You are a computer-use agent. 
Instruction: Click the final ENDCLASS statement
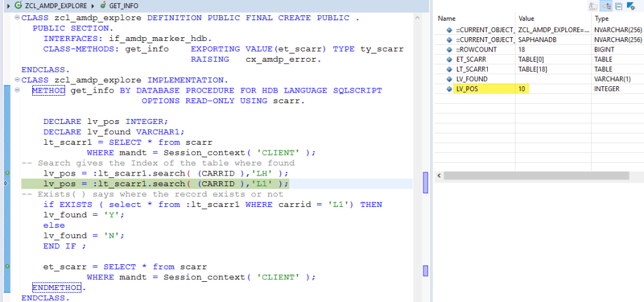[45, 298]
